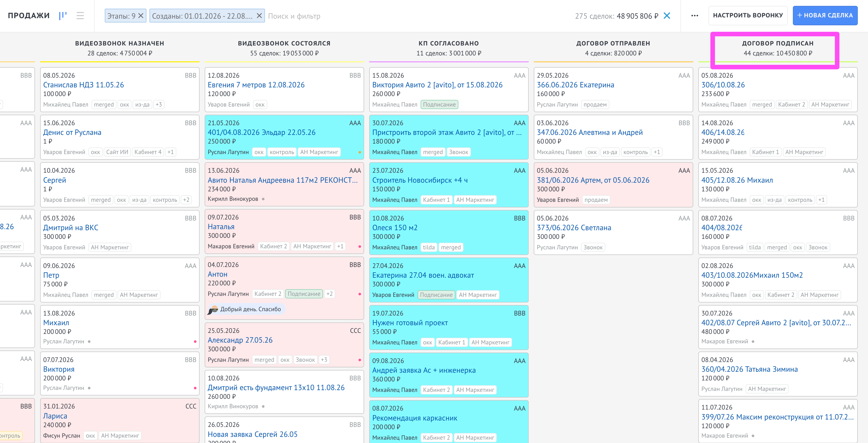This screenshot has height=443, width=868.
Task: Click orange indicator dot on Эльдар card
Action: coord(360,152)
